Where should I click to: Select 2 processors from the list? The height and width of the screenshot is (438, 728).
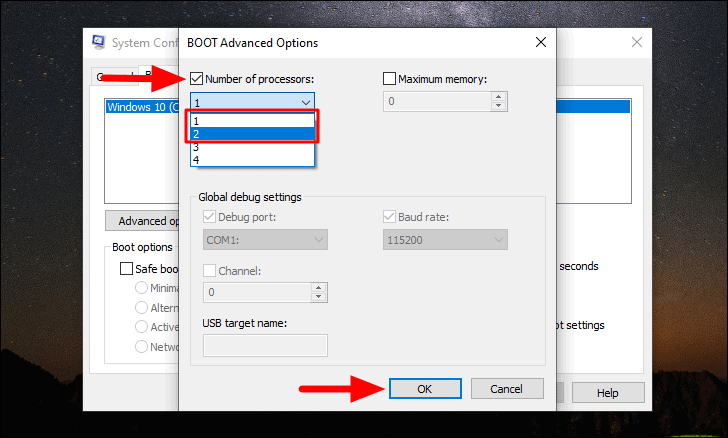click(x=252, y=134)
